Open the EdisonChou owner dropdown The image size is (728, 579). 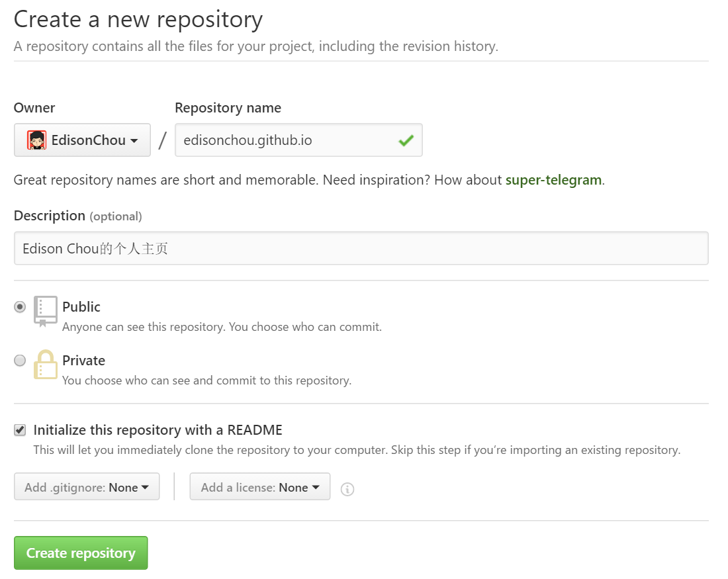click(x=82, y=140)
